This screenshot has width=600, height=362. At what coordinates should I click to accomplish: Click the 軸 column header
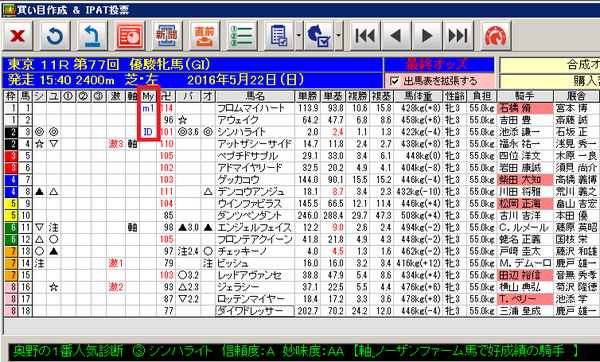132,96
